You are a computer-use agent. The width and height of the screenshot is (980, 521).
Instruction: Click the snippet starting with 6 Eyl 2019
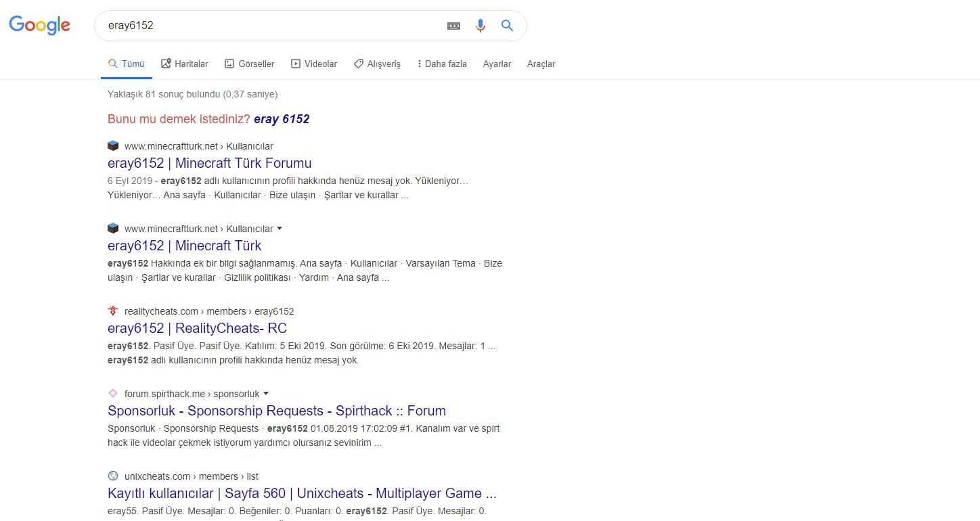tap(288, 188)
